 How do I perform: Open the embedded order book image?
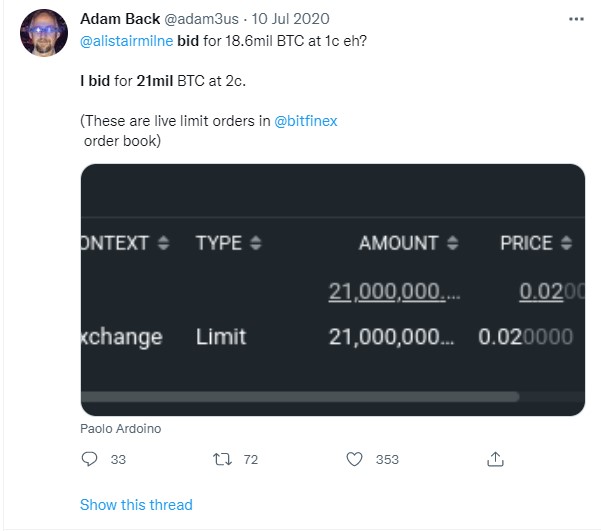tap(333, 290)
